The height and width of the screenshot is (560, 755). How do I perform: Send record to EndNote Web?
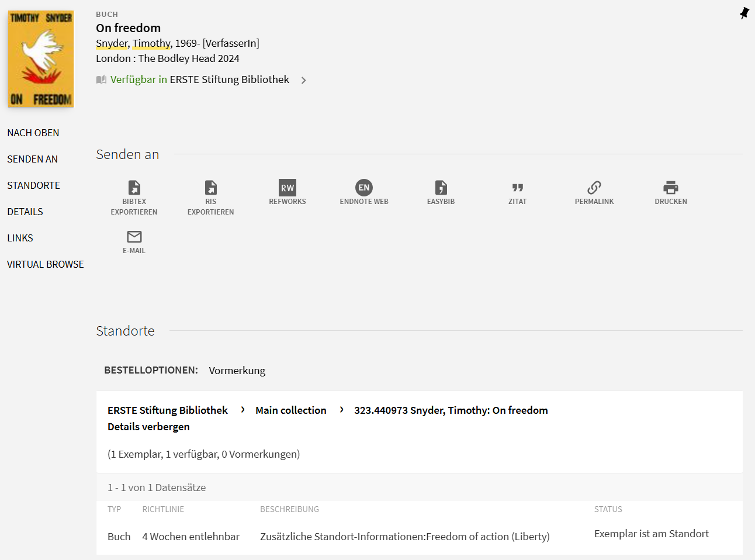tap(364, 188)
